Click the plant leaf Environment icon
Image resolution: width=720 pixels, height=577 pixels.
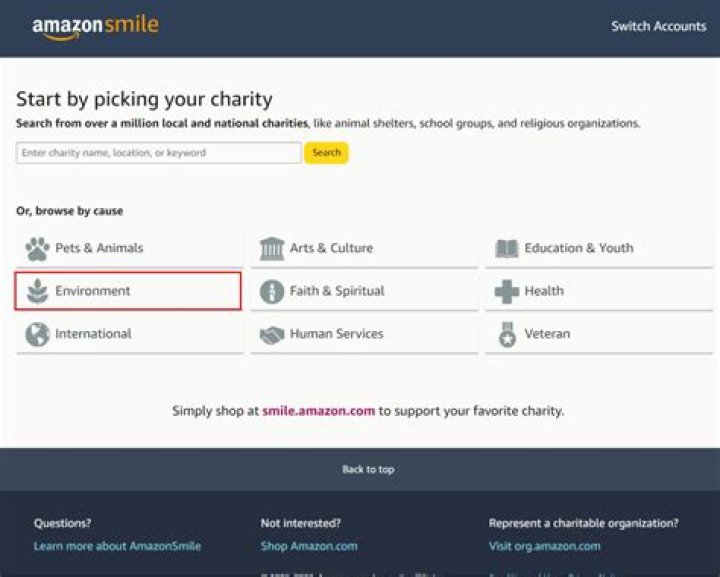37,291
